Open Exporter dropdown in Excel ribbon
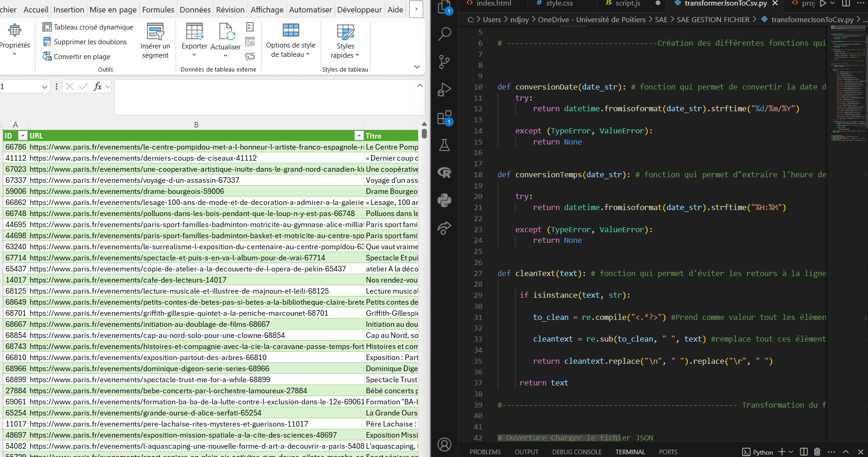The image size is (868, 457). click(x=194, y=41)
